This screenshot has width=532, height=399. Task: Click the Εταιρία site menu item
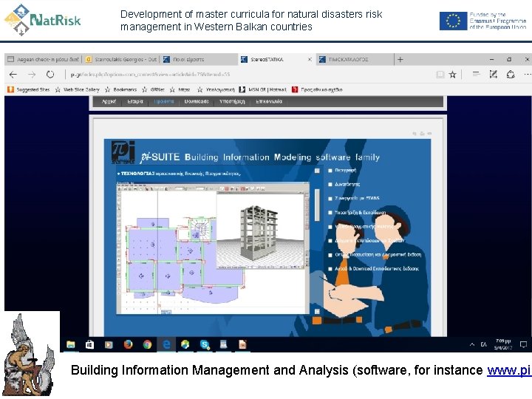point(135,101)
